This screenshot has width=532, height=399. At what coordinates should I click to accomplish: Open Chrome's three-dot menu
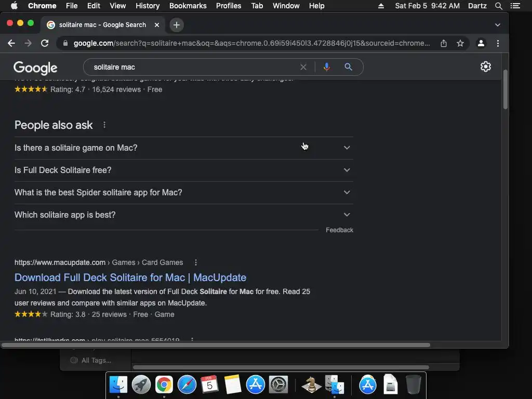point(498,43)
